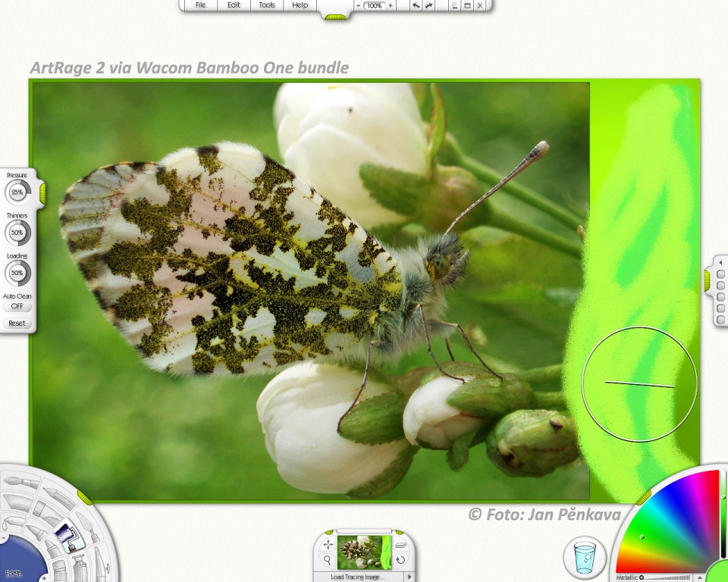Click the canvas move arrows icon
Viewport: 728px width, 582px height.
click(x=328, y=544)
